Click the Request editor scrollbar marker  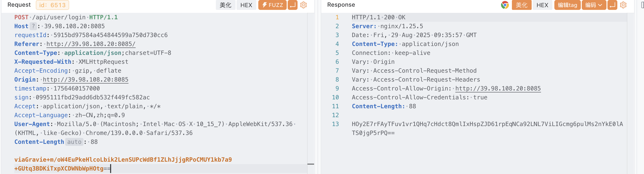tap(310, 164)
